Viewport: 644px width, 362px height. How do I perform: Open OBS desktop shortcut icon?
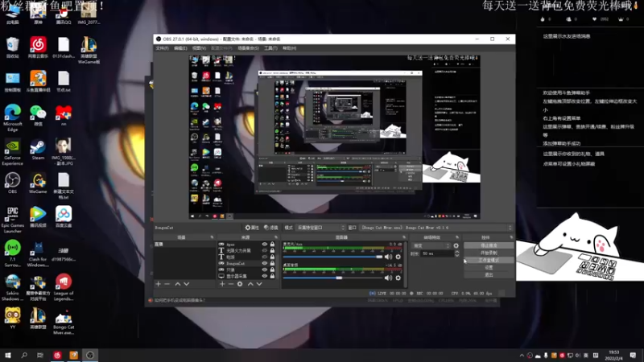click(x=12, y=183)
